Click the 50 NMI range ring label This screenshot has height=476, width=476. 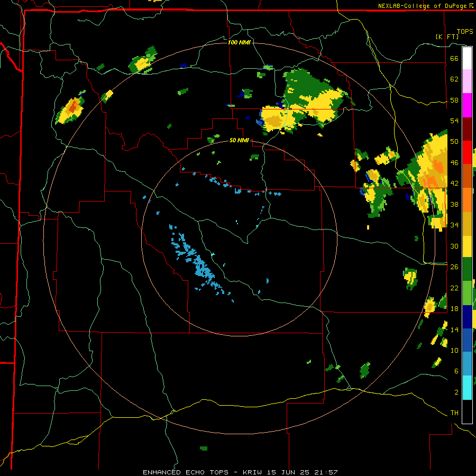click(x=239, y=140)
